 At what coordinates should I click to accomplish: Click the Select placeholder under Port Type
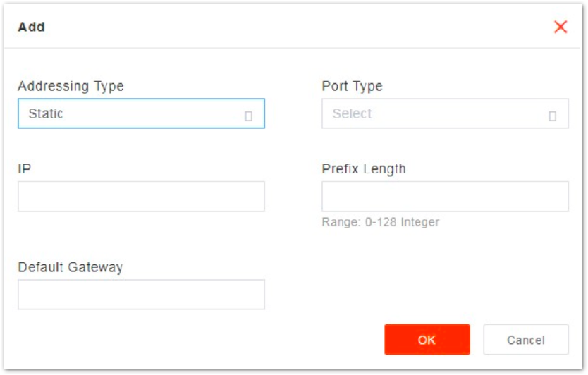(x=352, y=113)
